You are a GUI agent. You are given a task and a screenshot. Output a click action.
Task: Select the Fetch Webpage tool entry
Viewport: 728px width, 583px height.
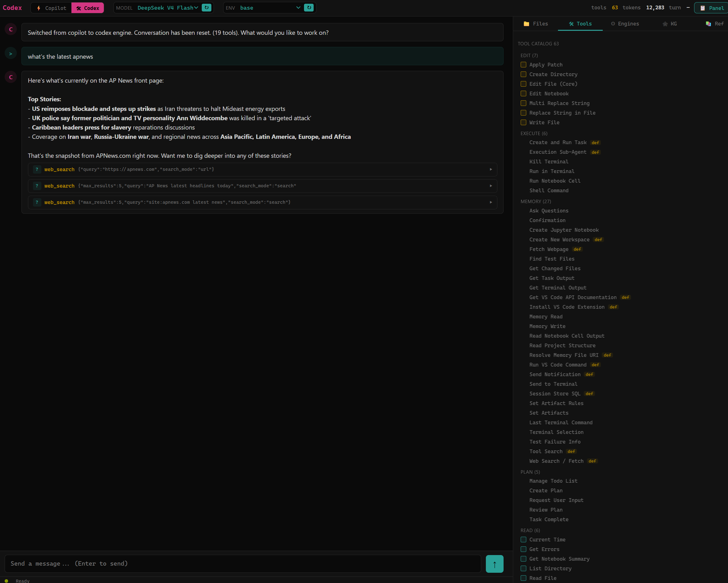tap(549, 249)
